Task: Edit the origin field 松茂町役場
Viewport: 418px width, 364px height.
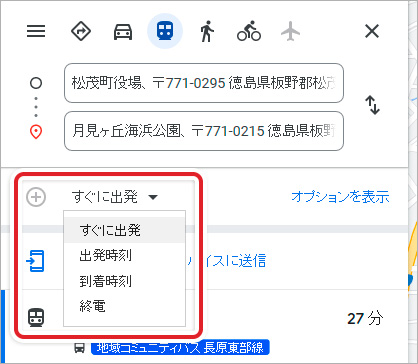Action: (204, 83)
